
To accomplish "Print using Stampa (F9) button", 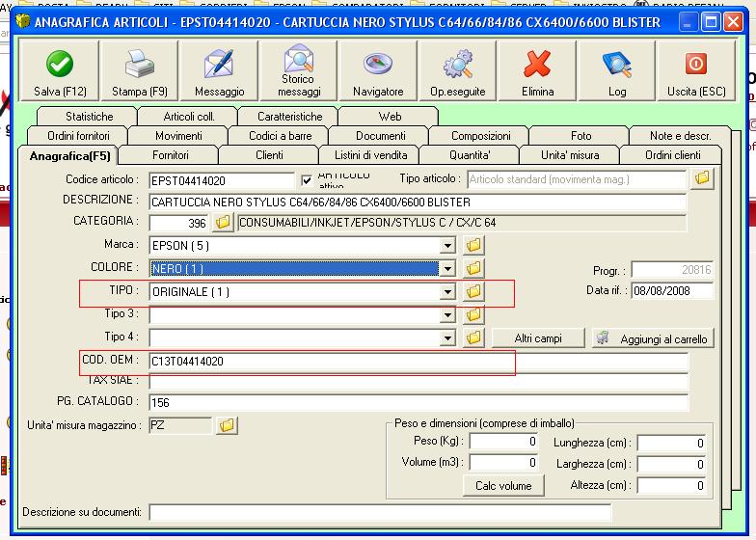I will tap(139, 71).
